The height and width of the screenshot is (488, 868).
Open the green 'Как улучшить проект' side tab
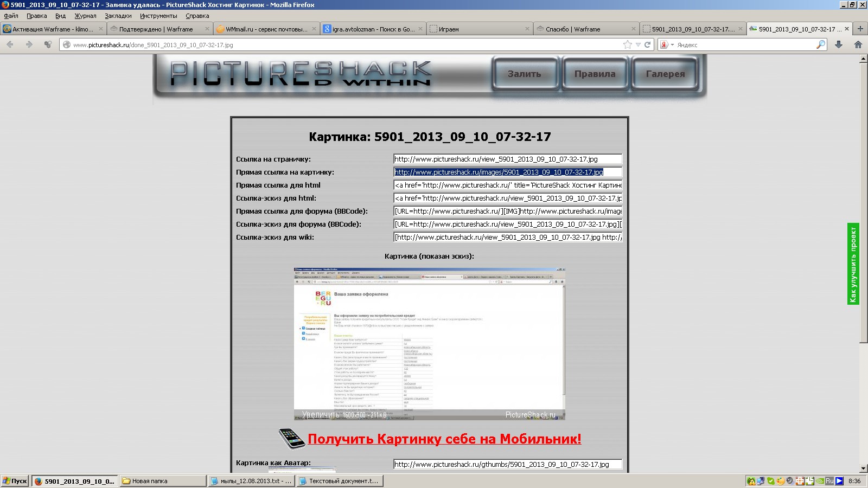pos(853,264)
